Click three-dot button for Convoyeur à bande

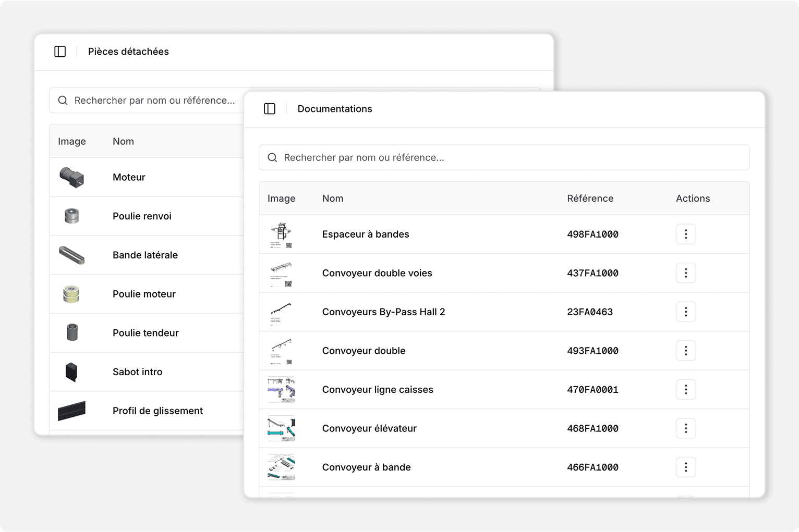(x=685, y=467)
